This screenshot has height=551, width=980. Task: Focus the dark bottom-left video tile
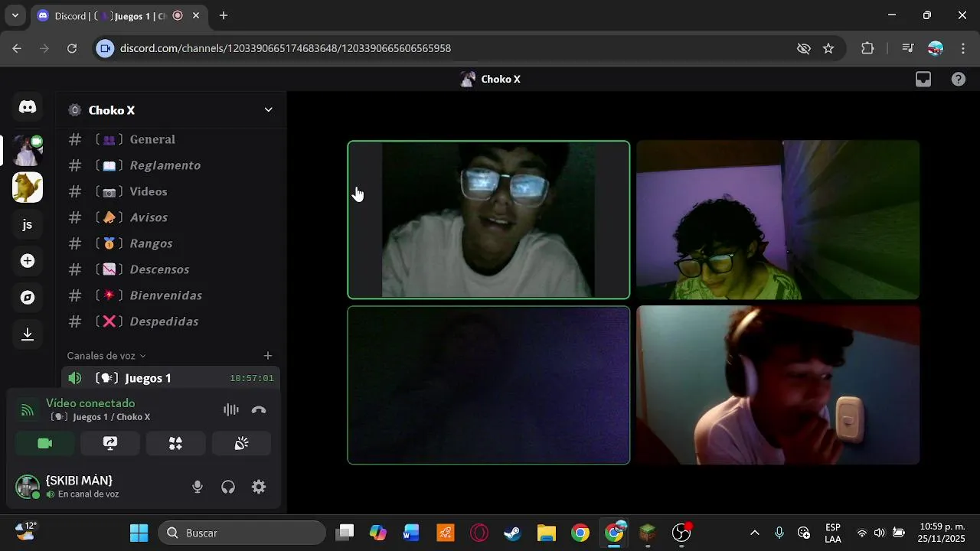488,385
